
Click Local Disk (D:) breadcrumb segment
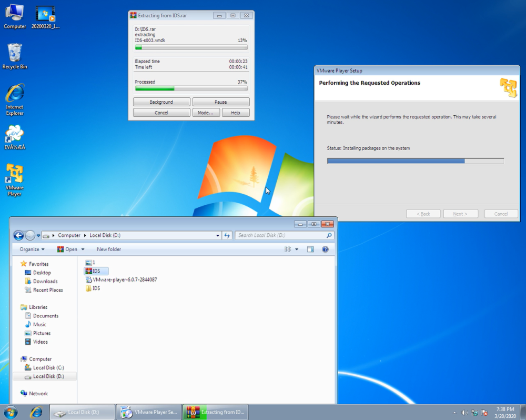[x=105, y=235]
